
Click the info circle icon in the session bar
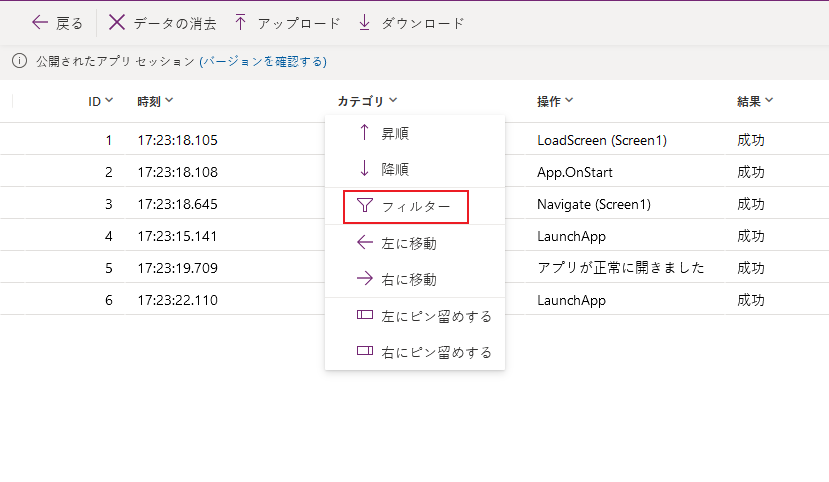pyautogui.click(x=20, y=61)
